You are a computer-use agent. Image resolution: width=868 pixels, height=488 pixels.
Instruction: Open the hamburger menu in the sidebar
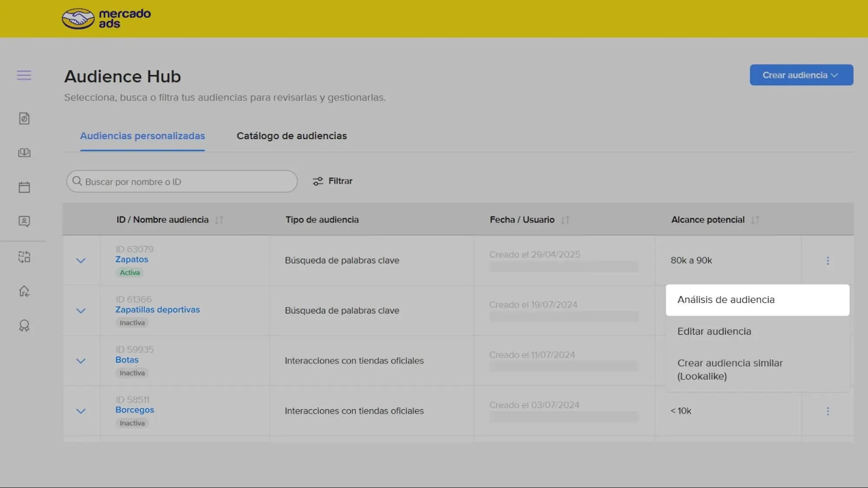coord(24,75)
